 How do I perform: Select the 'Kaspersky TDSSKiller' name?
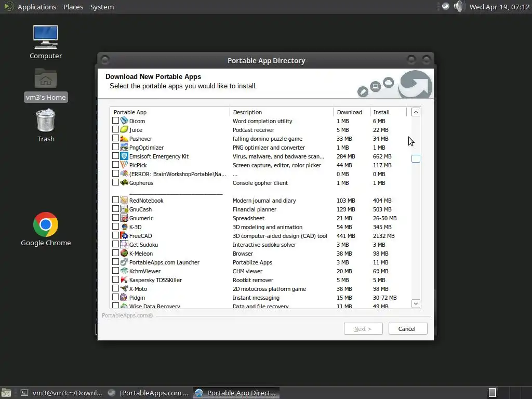(155, 280)
